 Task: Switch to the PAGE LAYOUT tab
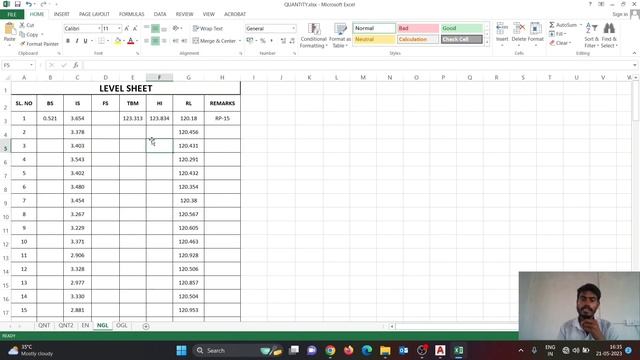pyautogui.click(x=94, y=14)
